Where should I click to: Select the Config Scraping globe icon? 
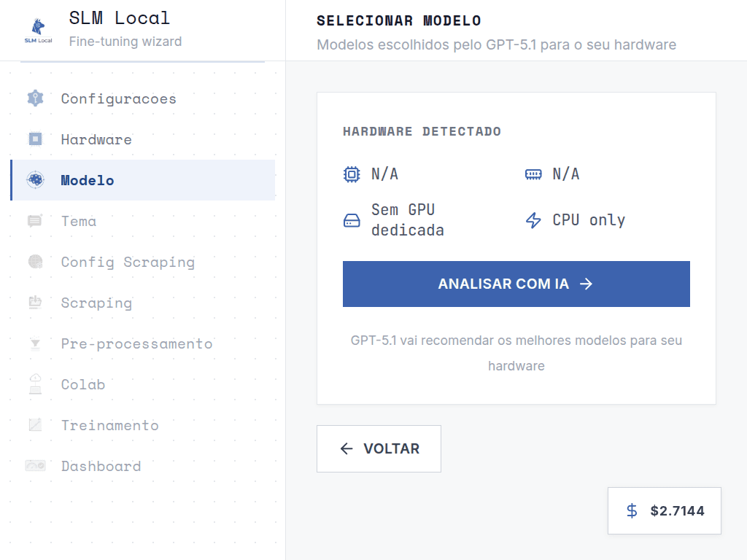(x=34, y=262)
